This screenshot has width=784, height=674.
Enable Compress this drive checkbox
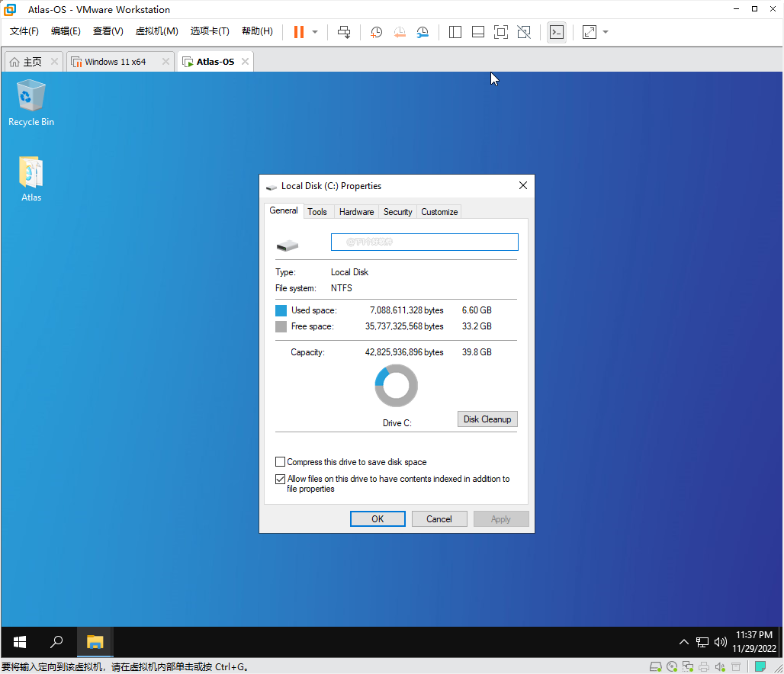280,462
